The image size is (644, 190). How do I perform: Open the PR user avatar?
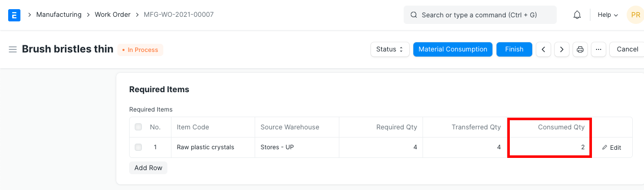635,15
